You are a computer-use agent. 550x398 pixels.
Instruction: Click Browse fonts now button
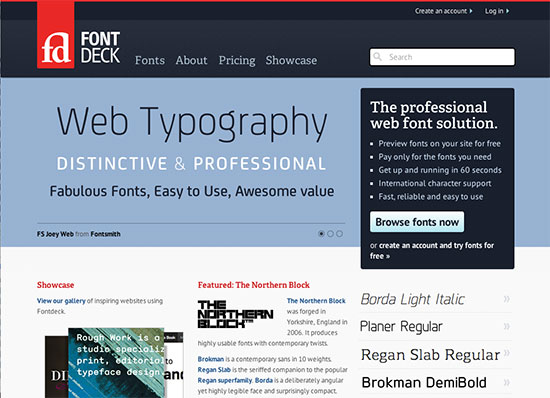[417, 222]
